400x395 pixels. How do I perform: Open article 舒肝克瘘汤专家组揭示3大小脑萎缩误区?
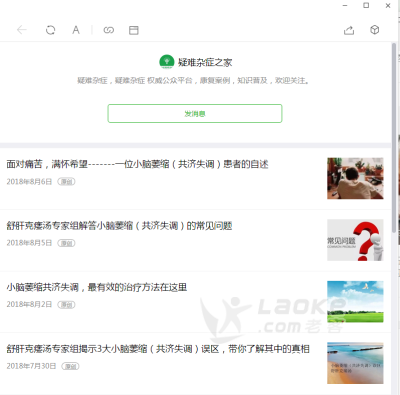[x=158, y=349]
